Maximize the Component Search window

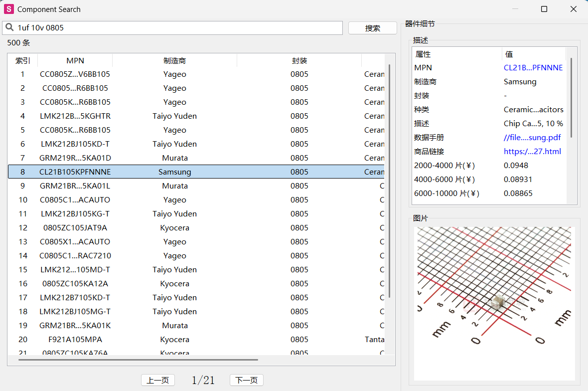[544, 9]
